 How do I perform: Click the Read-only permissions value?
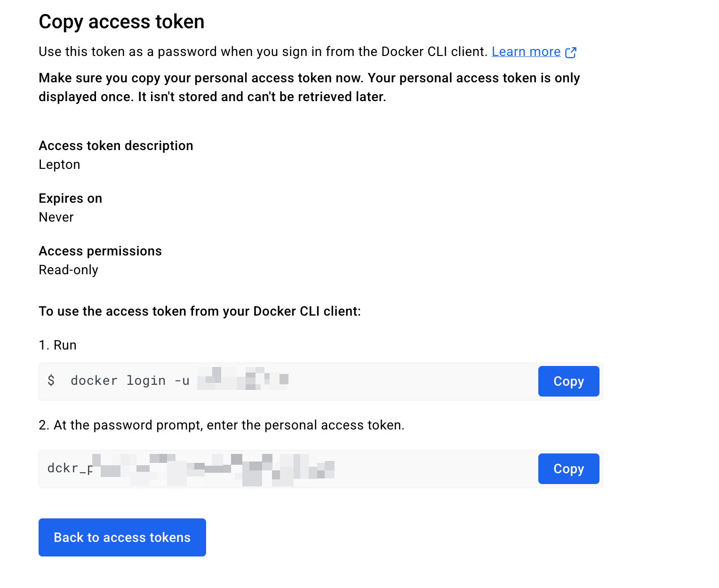click(x=68, y=270)
